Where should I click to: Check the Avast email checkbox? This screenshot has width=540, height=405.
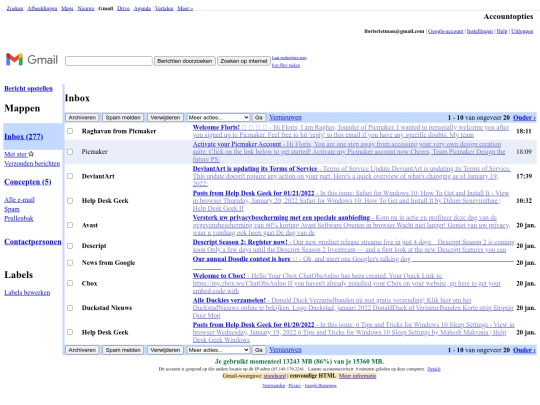[x=70, y=225]
